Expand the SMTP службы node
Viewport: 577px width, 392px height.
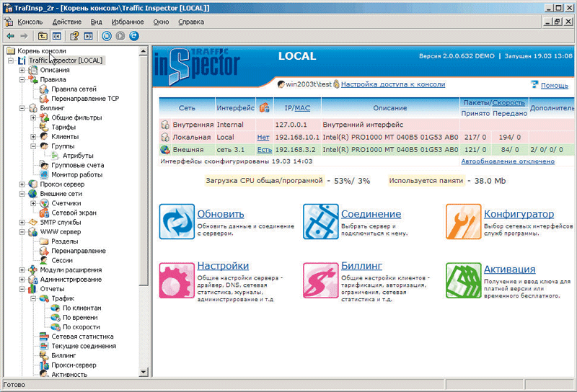point(22,222)
